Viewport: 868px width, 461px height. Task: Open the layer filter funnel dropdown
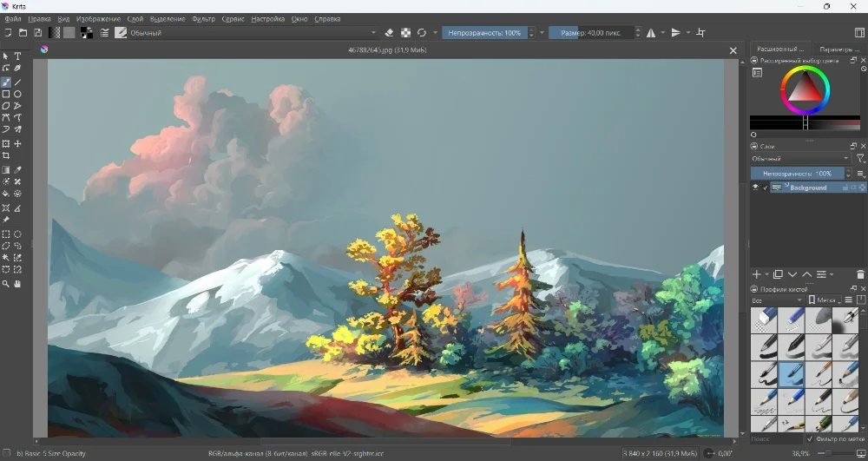click(861, 159)
